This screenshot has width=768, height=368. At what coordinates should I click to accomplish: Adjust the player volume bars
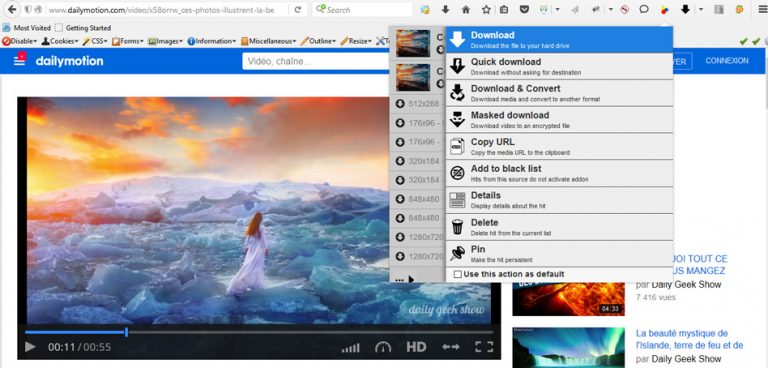coord(350,348)
